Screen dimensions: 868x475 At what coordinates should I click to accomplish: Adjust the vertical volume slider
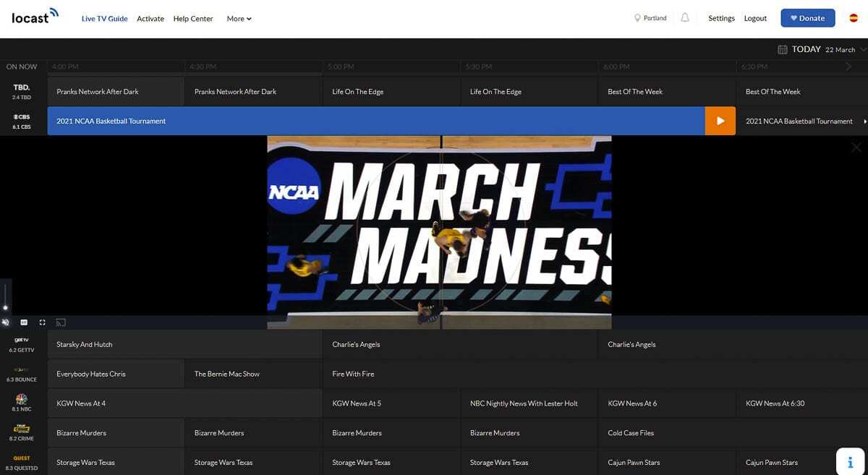[6, 296]
